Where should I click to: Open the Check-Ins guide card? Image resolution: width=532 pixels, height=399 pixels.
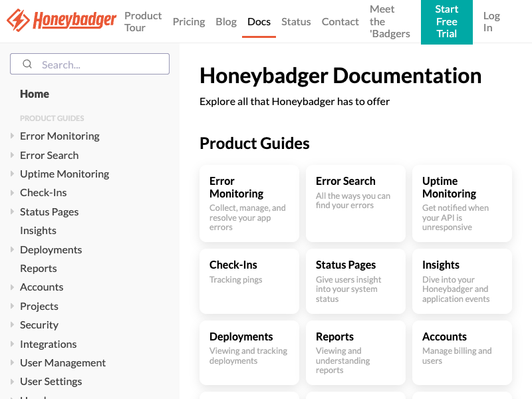tap(249, 281)
